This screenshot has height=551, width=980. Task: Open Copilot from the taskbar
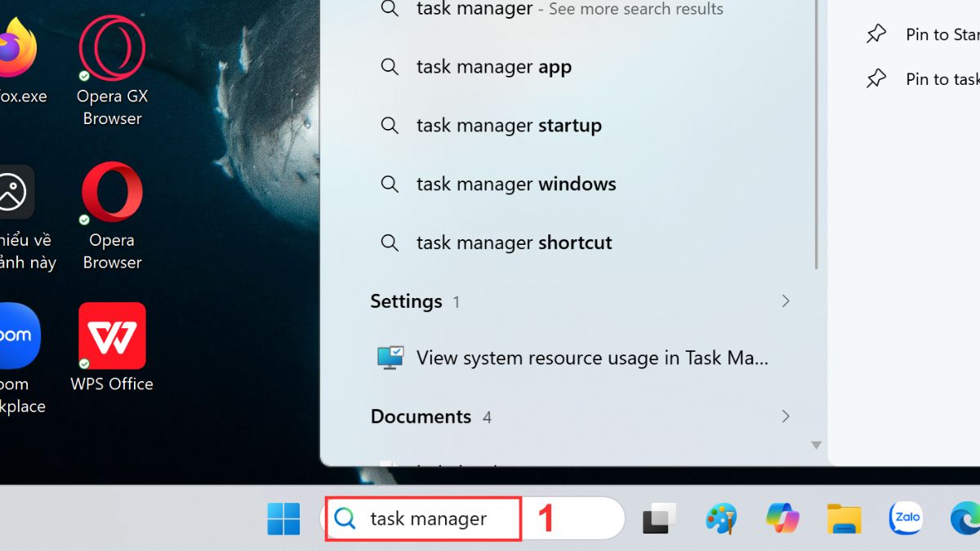click(x=782, y=518)
